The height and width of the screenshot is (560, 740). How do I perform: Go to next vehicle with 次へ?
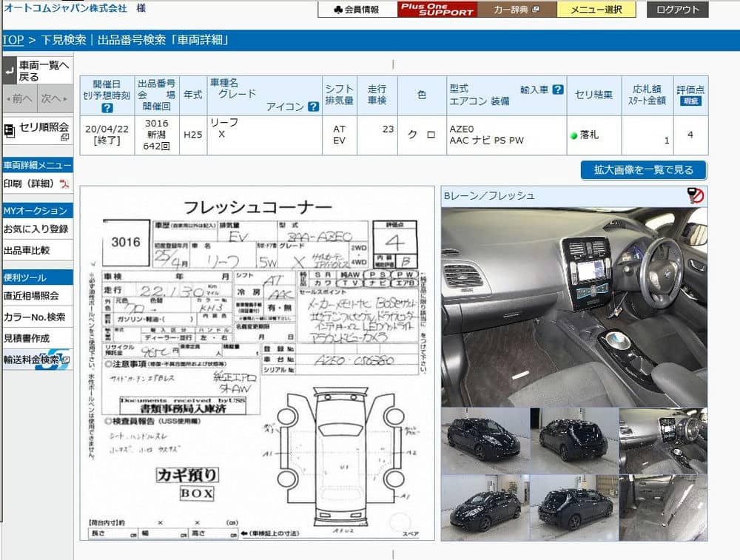[x=55, y=98]
